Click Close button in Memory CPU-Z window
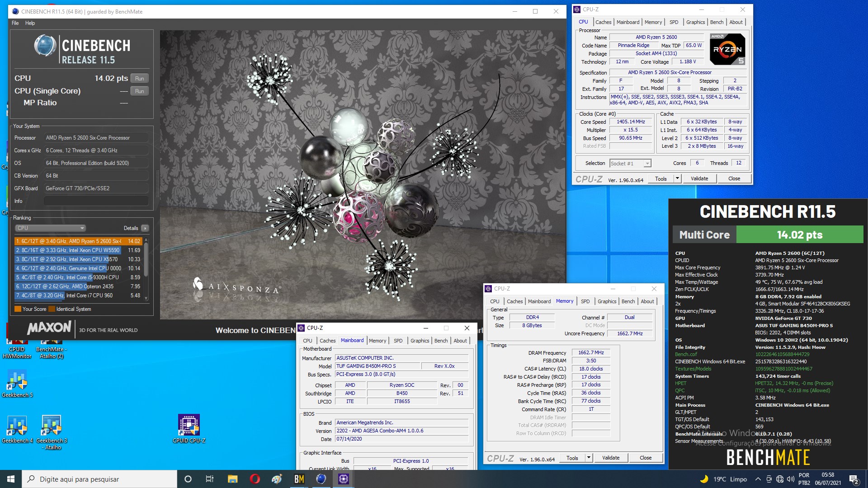 tap(646, 458)
